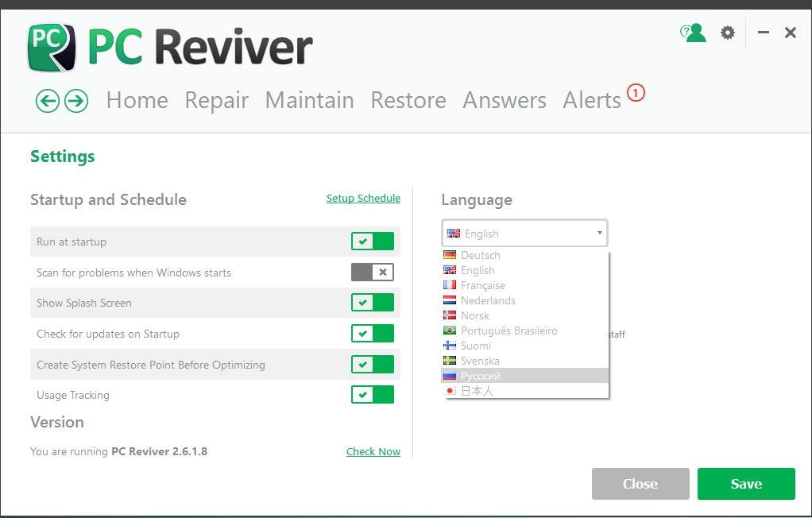Go forward with the right arrow button

76,100
